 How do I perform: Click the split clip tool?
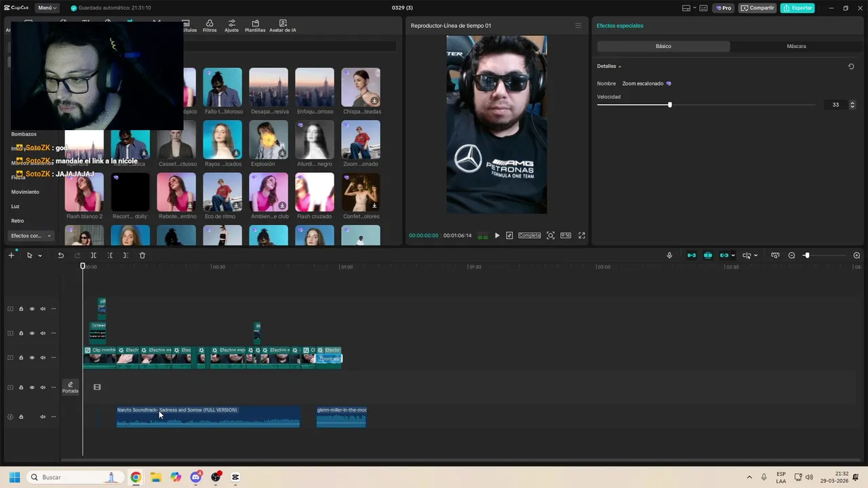(94, 256)
